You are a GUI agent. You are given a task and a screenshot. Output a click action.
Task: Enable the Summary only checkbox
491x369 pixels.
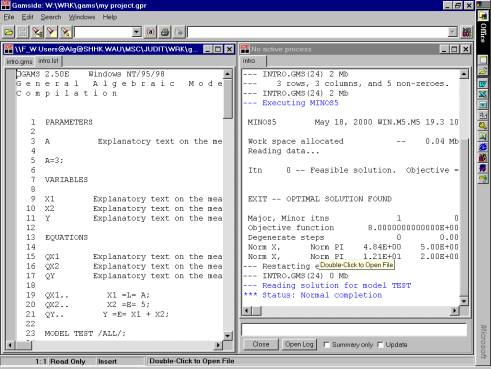(x=327, y=344)
